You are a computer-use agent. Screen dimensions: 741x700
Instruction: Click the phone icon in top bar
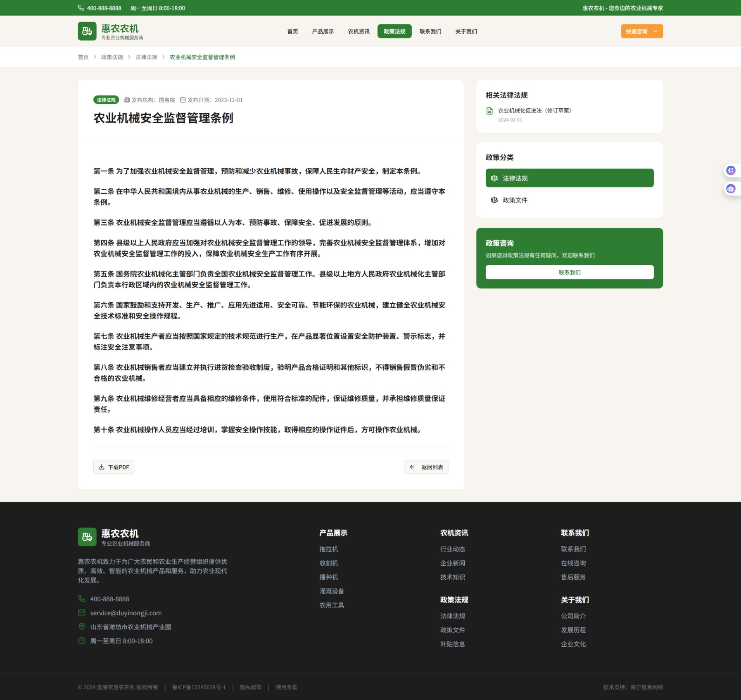pyautogui.click(x=81, y=8)
